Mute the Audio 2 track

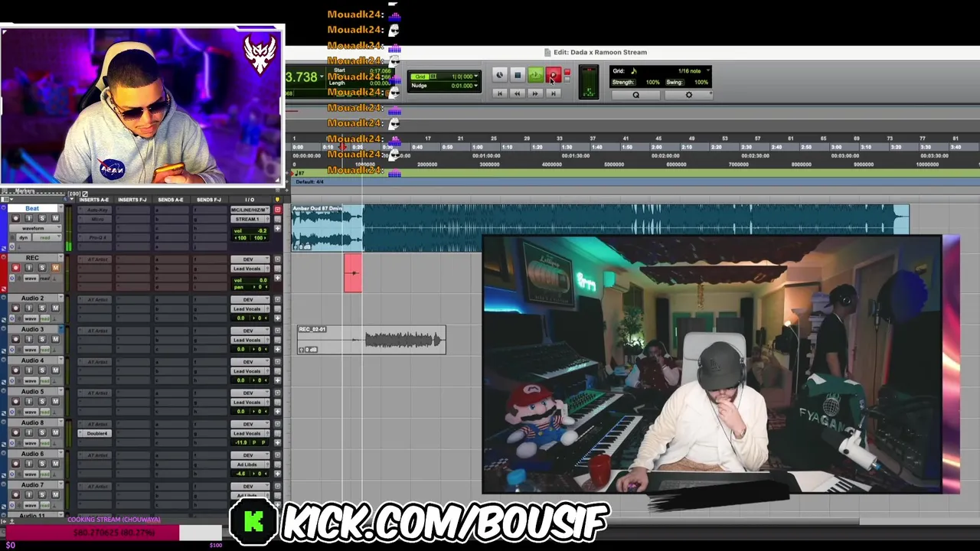coord(55,308)
